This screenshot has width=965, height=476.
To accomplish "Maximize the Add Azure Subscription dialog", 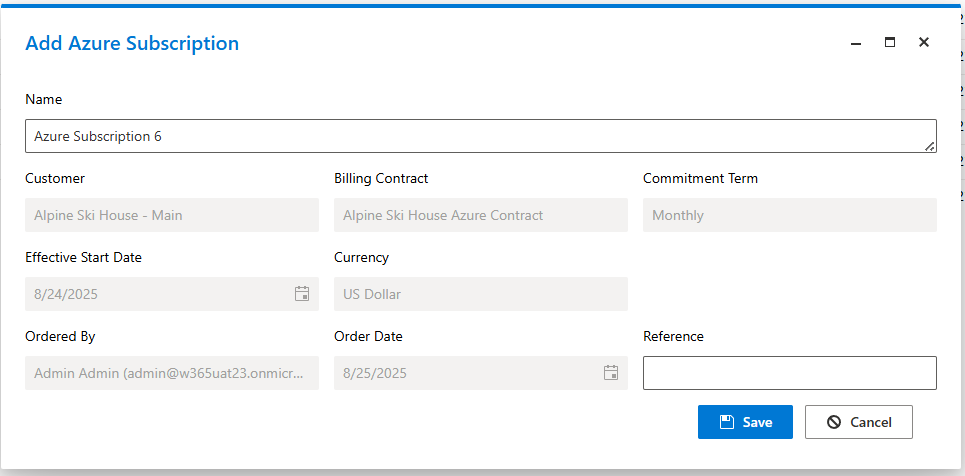I will (889, 42).
